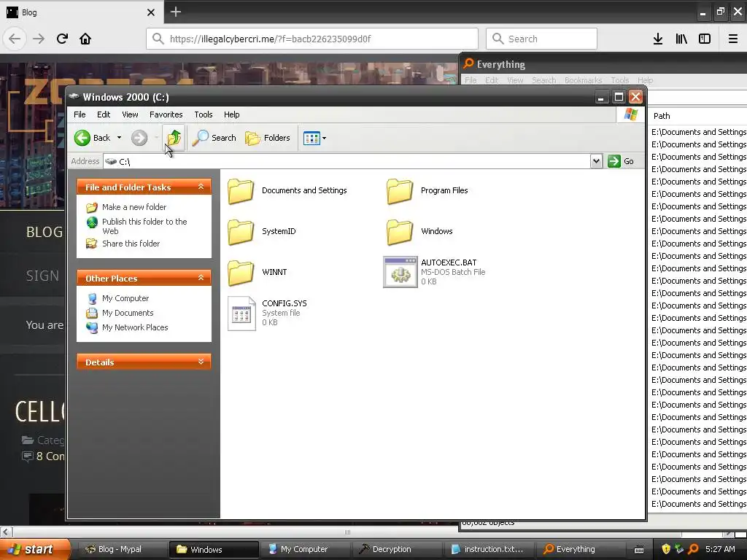Select the SystemID folder icon
The width and height of the screenshot is (747, 560).
tap(241, 232)
